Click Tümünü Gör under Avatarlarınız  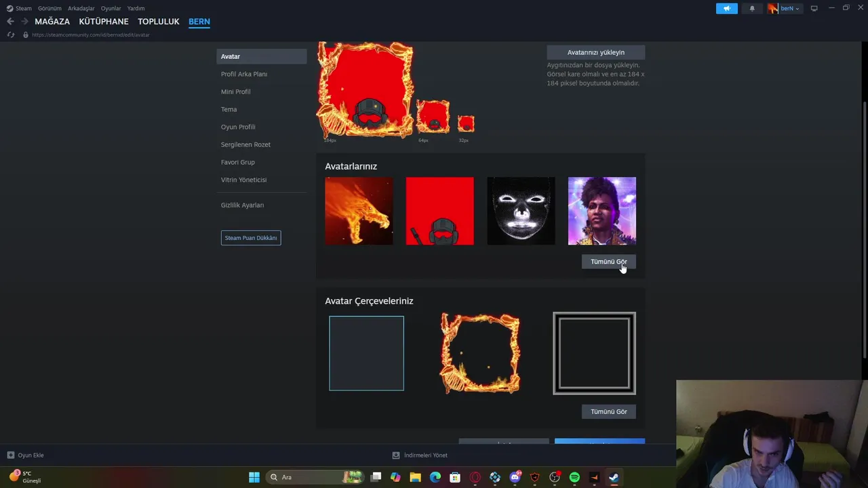point(609,262)
